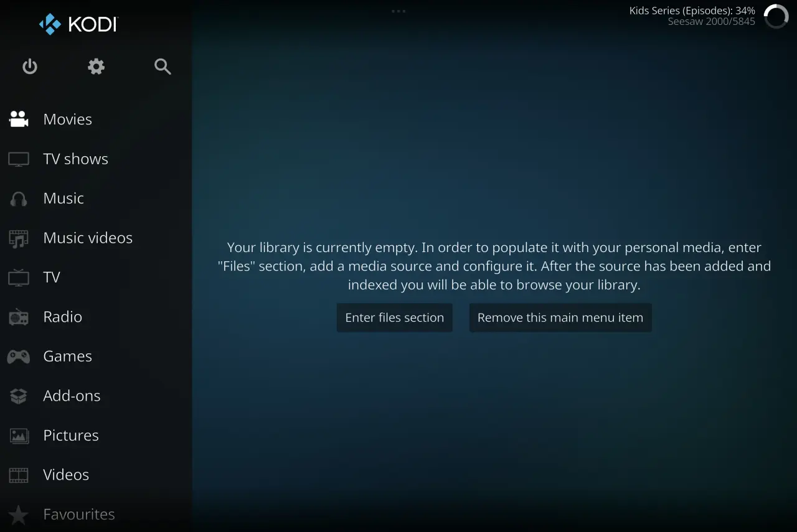
Task: Browse the Pictures section
Action: (71, 436)
